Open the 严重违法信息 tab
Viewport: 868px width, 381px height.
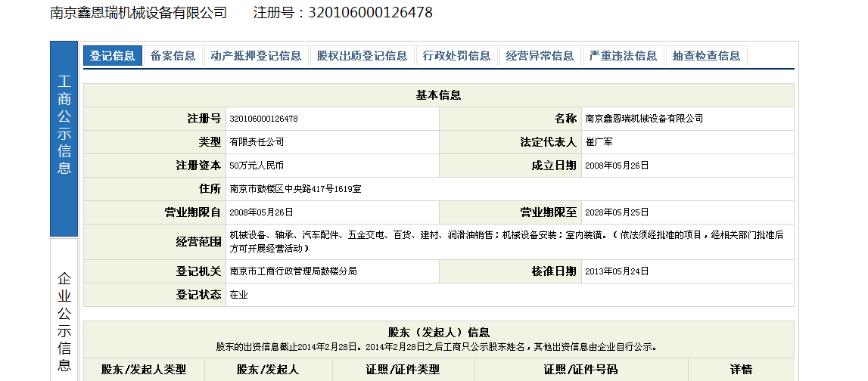[623, 56]
